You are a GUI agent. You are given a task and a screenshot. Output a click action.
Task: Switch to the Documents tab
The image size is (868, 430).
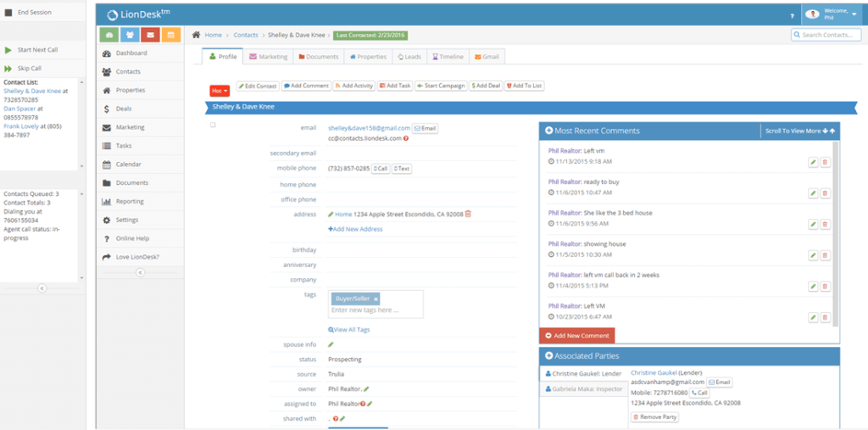click(x=319, y=57)
